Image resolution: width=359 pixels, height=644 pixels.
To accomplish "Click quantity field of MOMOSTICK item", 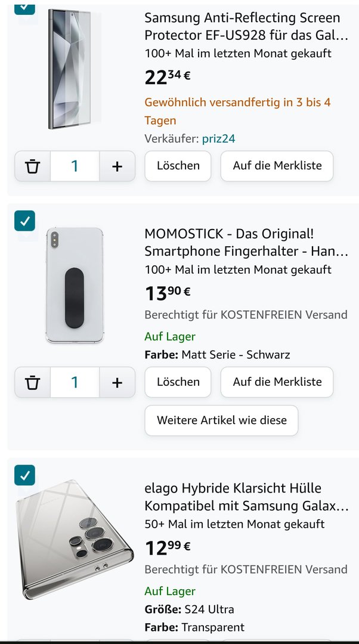I will pyautogui.click(x=75, y=382).
